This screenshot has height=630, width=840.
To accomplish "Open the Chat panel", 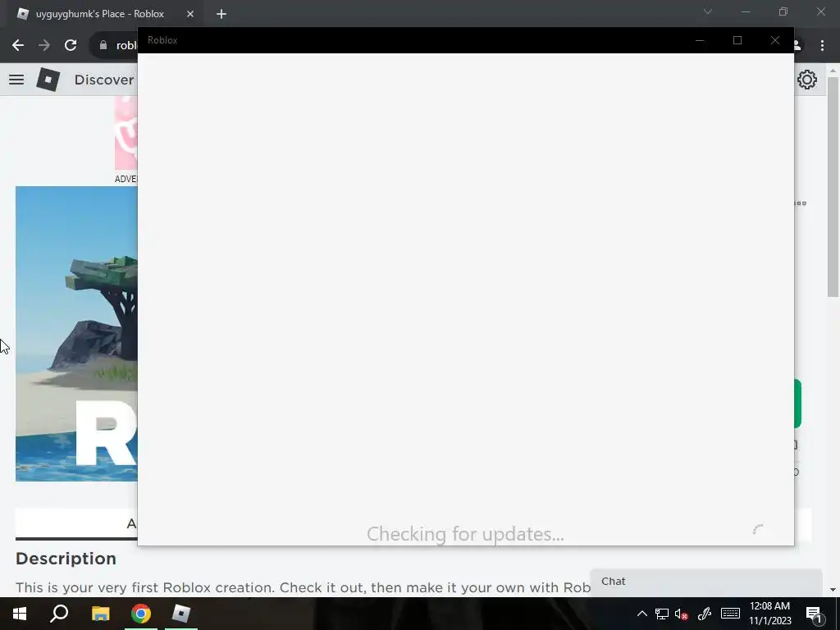I will click(x=706, y=582).
